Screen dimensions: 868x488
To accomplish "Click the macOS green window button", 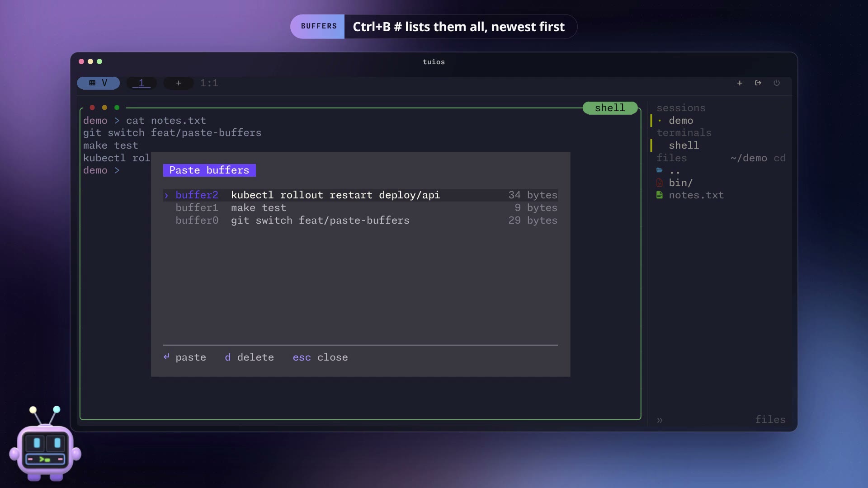I will pos(99,61).
